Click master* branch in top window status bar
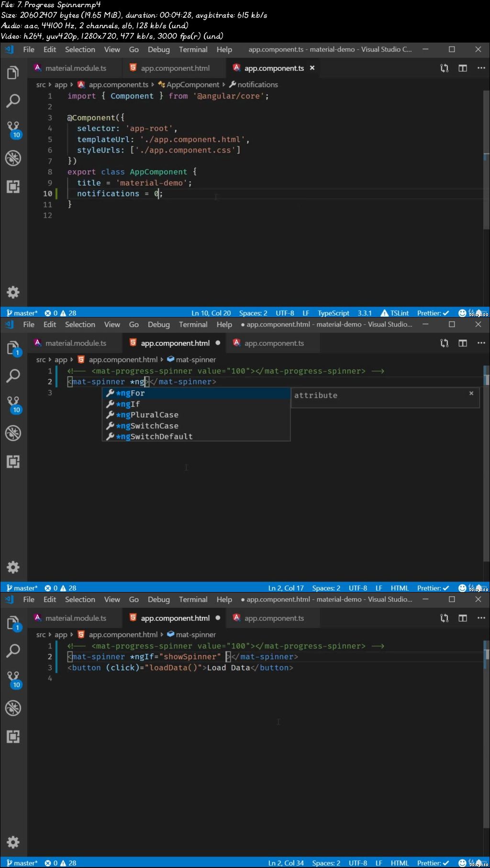 click(22, 313)
